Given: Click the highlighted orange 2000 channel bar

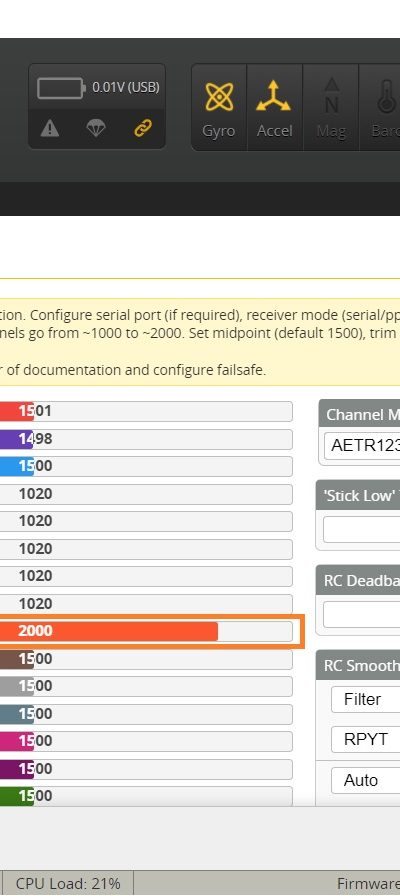Looking at the screenshot, I should point(146,631).
